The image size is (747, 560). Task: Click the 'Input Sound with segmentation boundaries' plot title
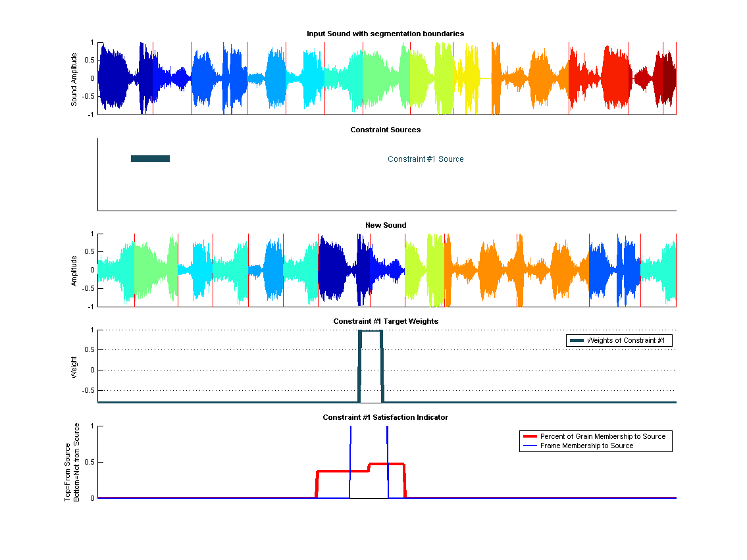(386, 34)
